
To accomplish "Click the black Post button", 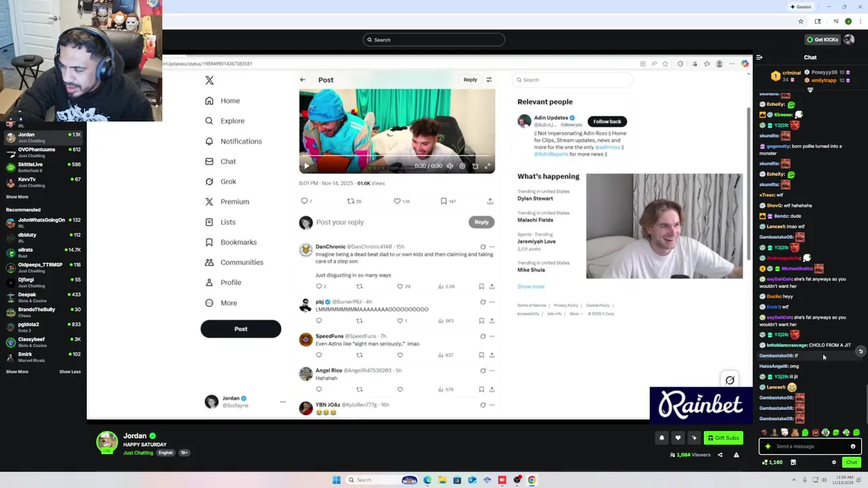I will tap(241, 329).
